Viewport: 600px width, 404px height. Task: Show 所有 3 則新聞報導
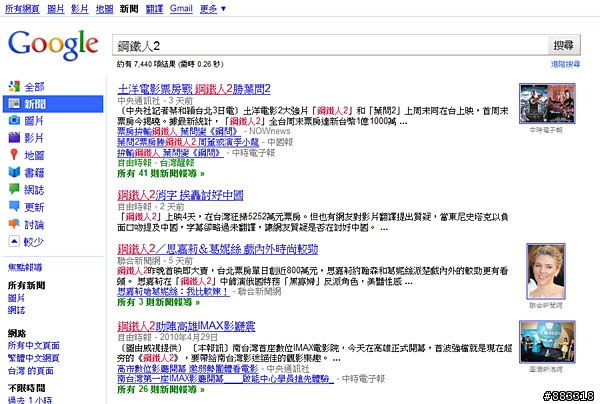pos(158,302)
